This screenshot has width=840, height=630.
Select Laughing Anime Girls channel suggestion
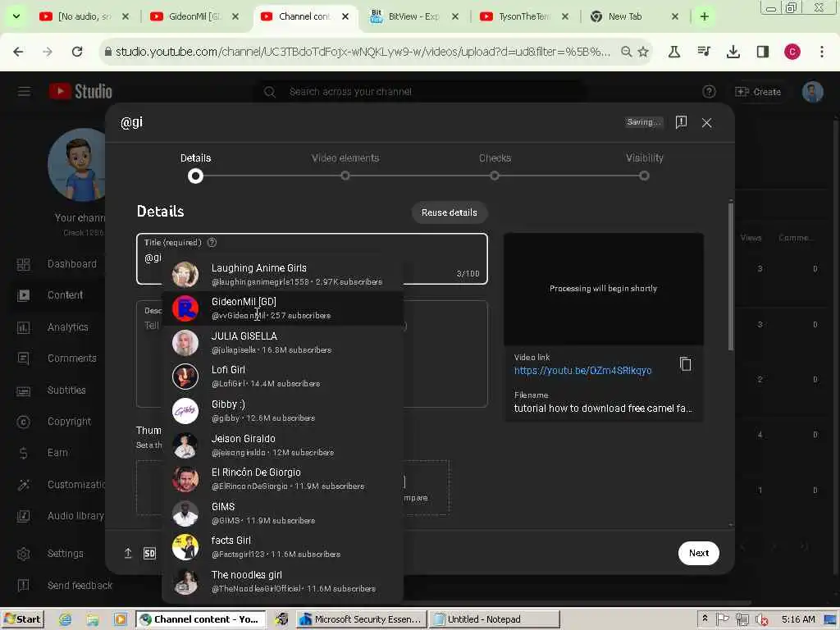[282, 274]
